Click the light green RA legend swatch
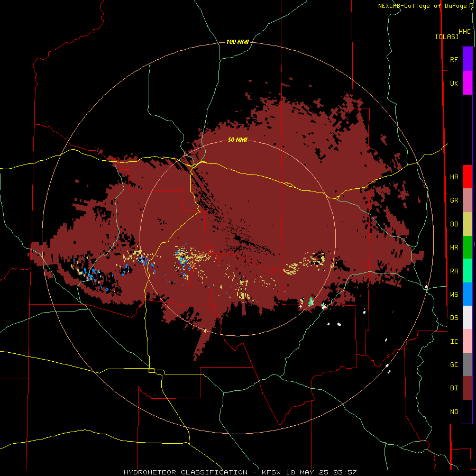The width and height of the screenshot is (476, 476). point(467,271)
